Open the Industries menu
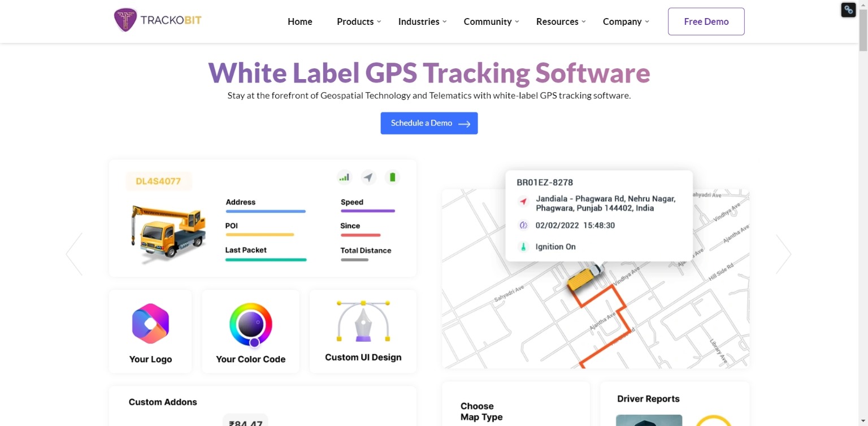868x426 pixels. pyautogui.click(x=419, y=21)
